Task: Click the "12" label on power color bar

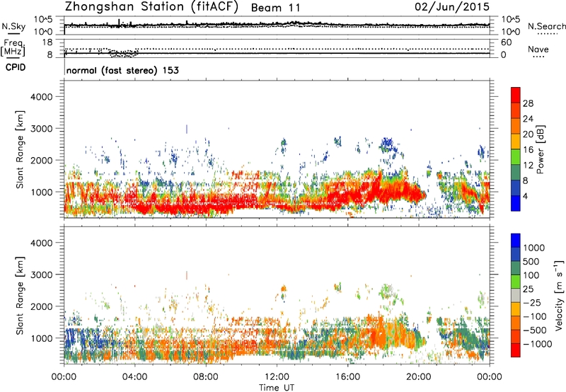Action: [x=528, y=166]
